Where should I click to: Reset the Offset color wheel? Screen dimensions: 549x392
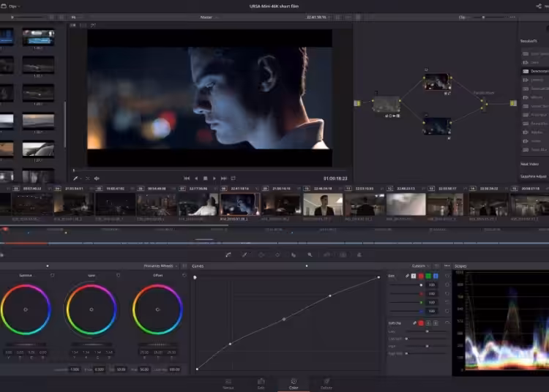tap(184, 276)
